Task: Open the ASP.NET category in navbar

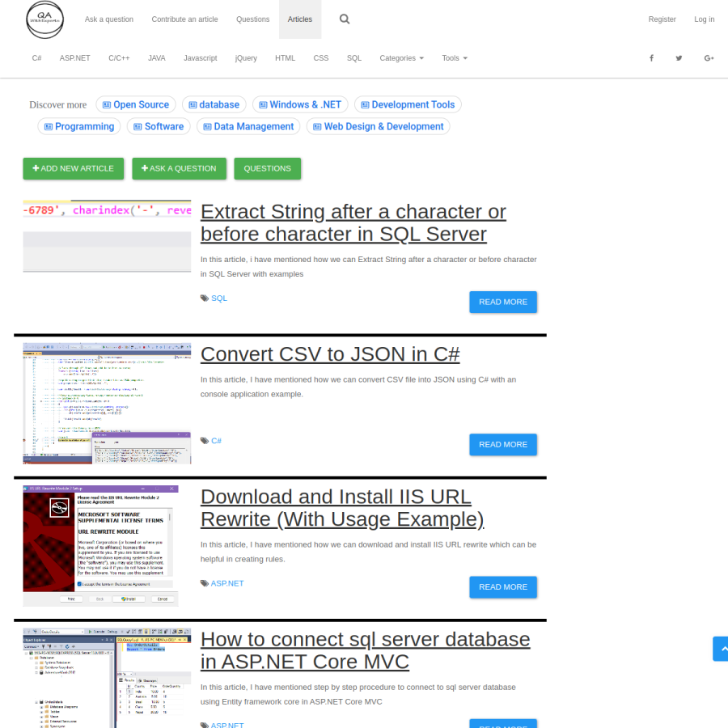Action: coord(74,58)
